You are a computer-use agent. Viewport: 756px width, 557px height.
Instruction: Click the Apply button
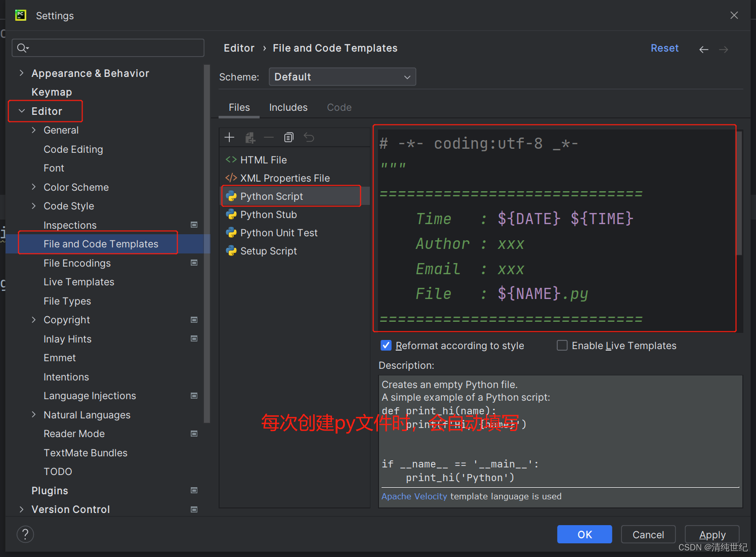(712, 534)
